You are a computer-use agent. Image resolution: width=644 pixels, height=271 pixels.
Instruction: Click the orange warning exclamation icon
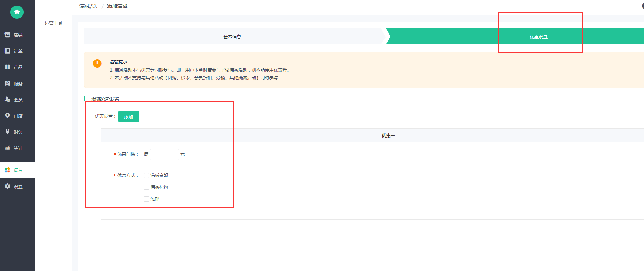tap(97, 63)
